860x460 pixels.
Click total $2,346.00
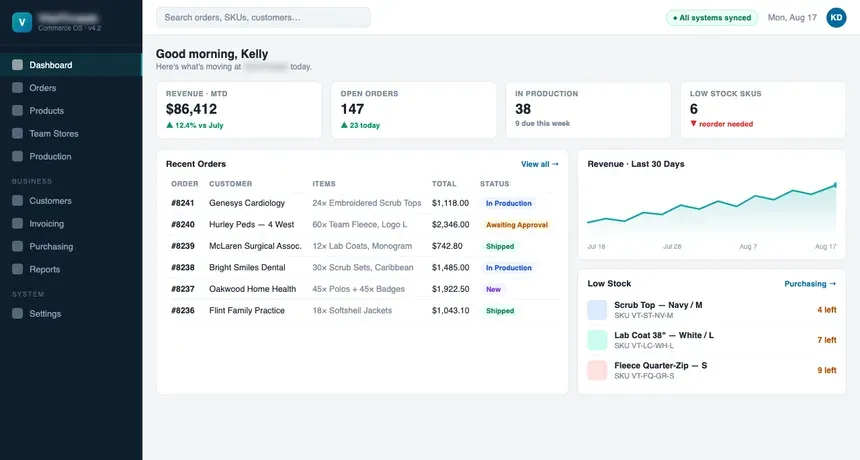point(450,224)
